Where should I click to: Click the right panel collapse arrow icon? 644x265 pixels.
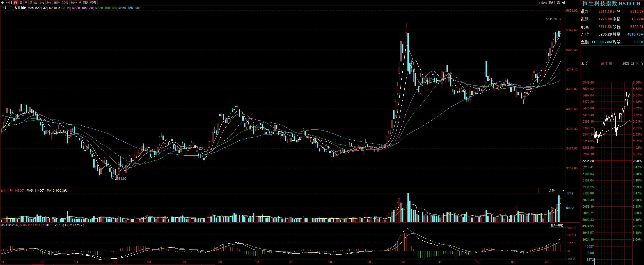[563, 3]
